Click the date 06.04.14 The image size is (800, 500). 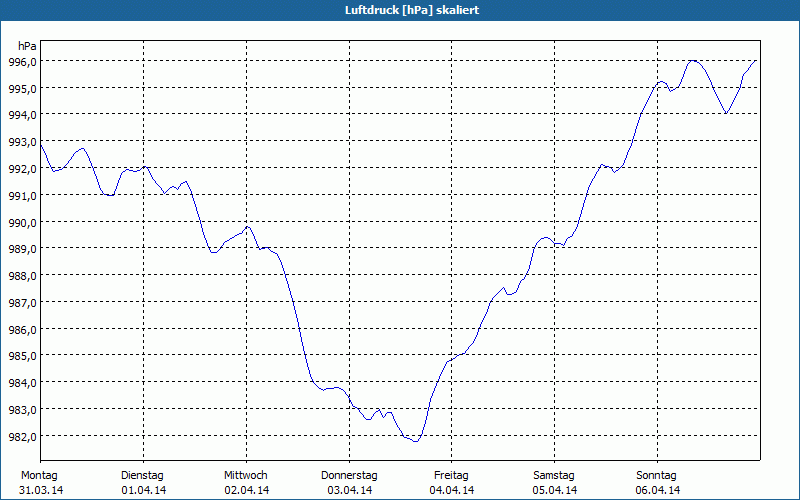point(658,491)
